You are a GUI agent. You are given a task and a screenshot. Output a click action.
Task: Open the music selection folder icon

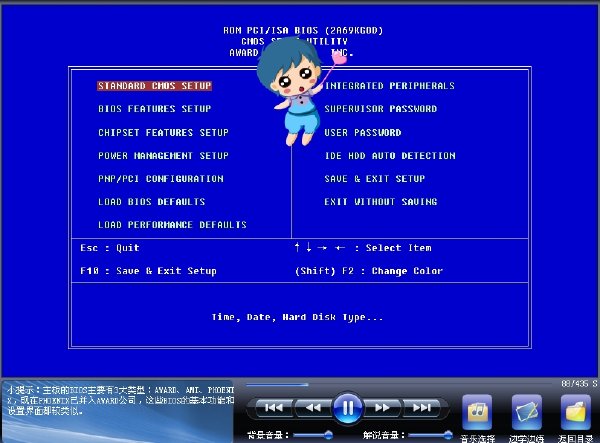tap(477, 412)
